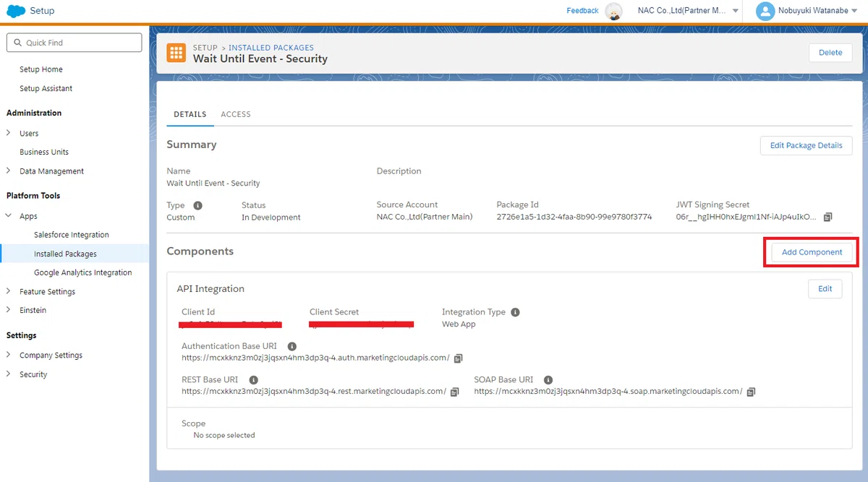This screenshot has width=868, height=482.
Task: Click the 'No scope selected' text
Action: click(224, 435)
